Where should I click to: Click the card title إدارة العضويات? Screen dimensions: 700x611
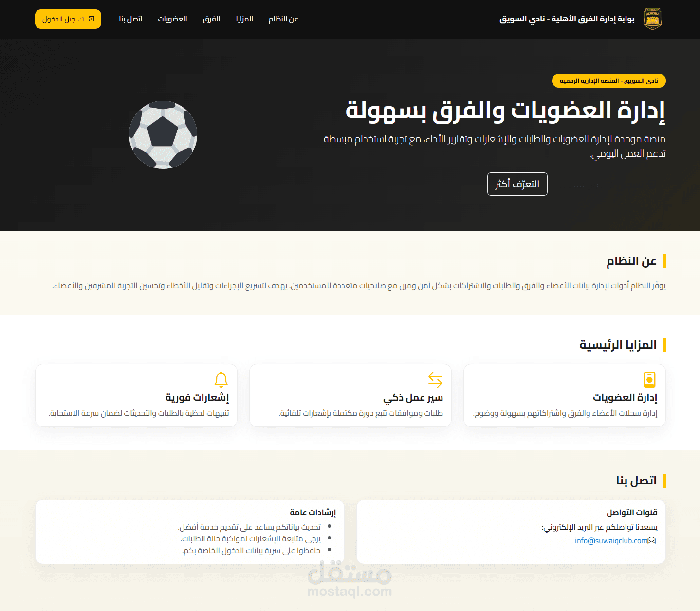[x=625, y=398]
